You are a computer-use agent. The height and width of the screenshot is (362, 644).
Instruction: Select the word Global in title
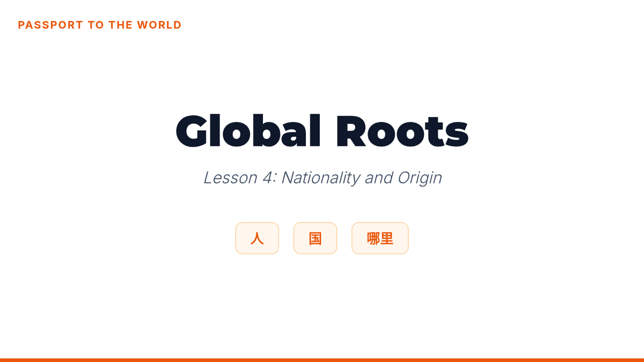(248, 131)
